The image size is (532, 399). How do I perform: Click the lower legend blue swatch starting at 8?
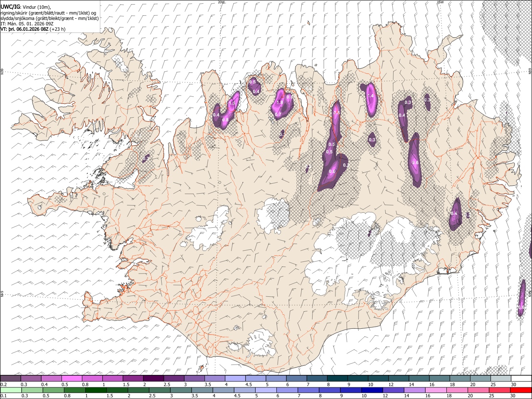click(x=330, y=390)
